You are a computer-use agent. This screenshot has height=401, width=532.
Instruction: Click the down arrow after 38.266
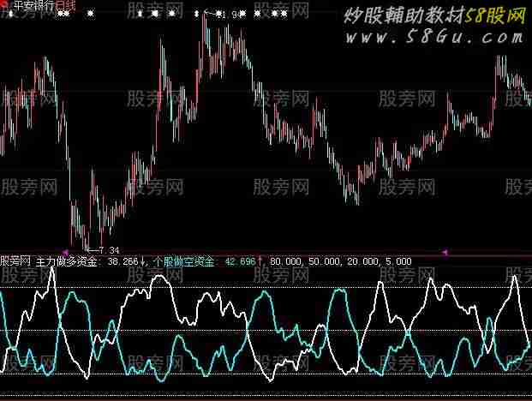(143, 261)
